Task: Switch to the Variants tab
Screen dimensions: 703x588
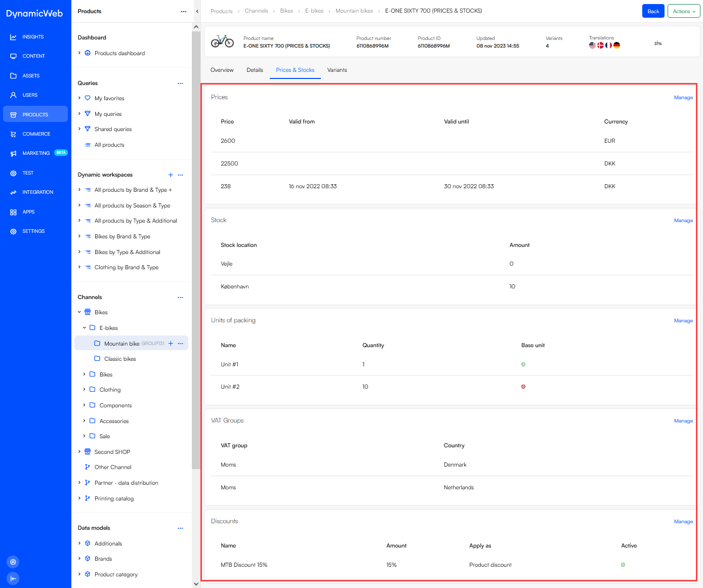Action: 337,70
